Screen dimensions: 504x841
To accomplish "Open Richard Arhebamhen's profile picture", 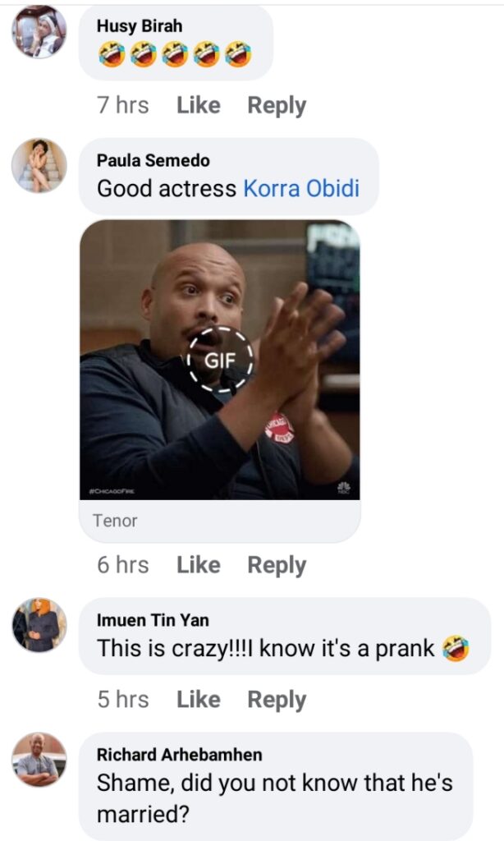I will [x=39, y=760].
